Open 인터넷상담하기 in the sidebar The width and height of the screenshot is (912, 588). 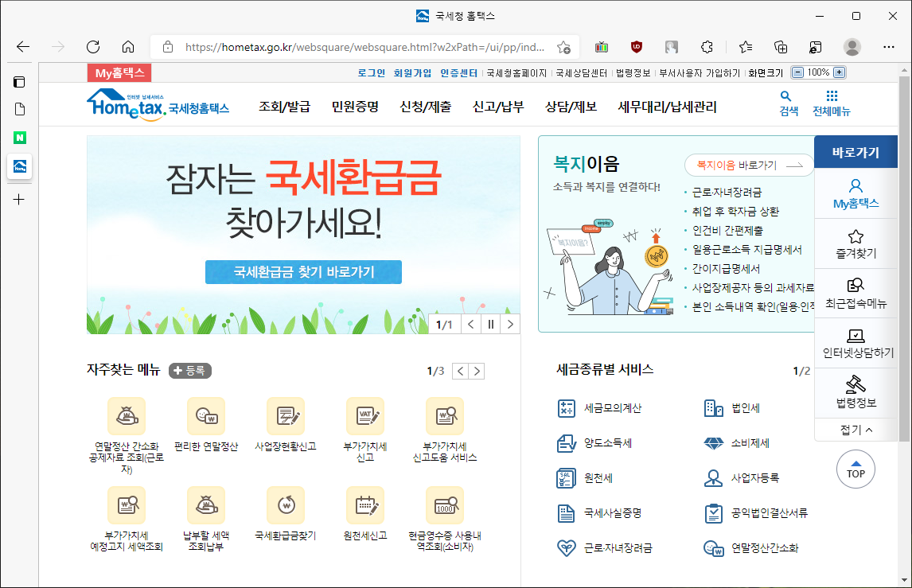(x=855, y=343)
